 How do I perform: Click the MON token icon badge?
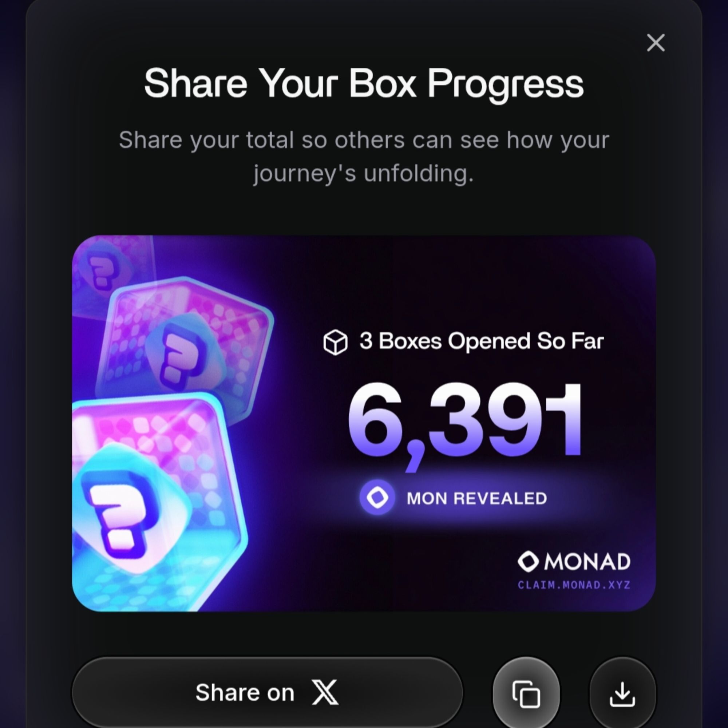[377, 497]
